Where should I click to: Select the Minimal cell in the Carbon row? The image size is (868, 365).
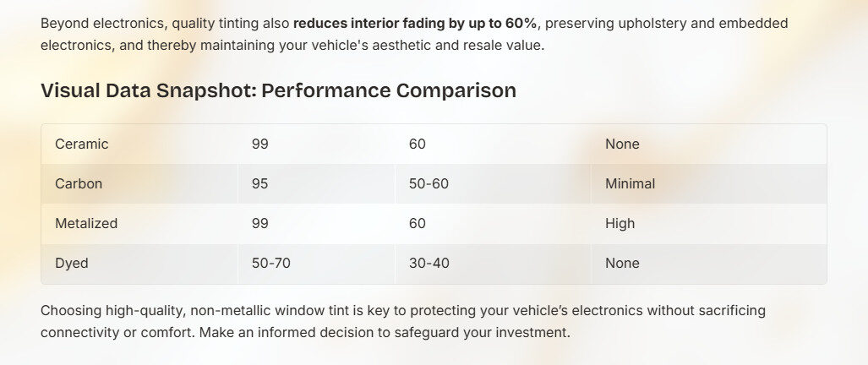coord(630,183)
